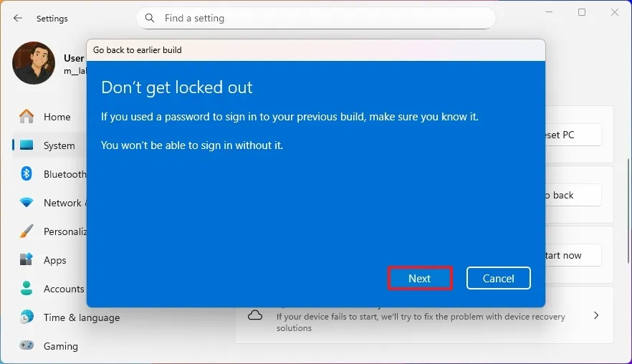
Task: Click the Find a setting search box
Action: click(322, 18)
